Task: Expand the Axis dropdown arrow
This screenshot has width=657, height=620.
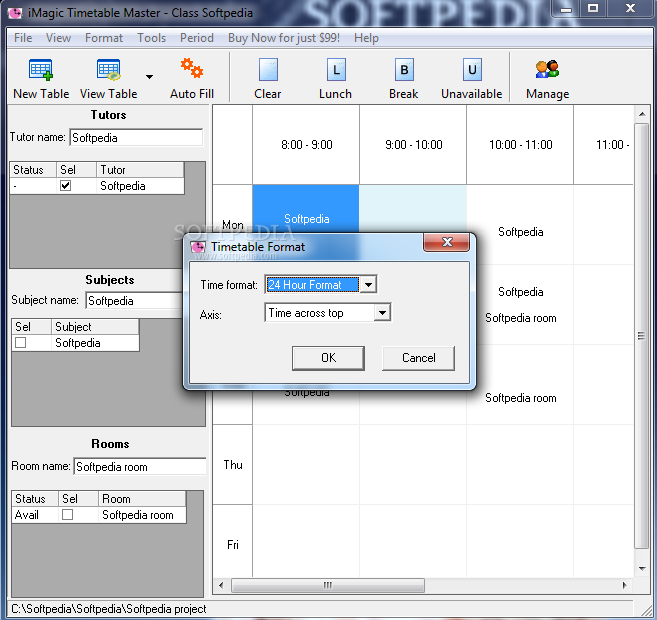Action: tap(382, 313)
